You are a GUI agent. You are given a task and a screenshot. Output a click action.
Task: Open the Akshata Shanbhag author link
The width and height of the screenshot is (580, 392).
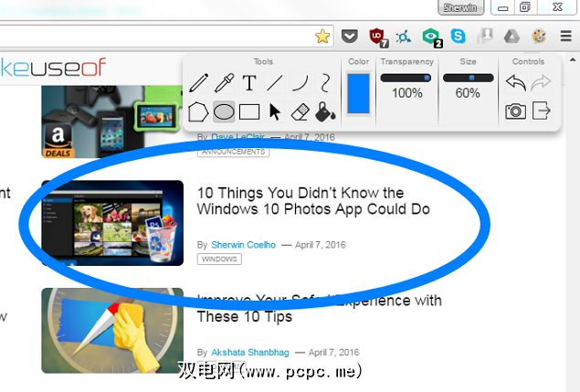(x=250, y=353)
